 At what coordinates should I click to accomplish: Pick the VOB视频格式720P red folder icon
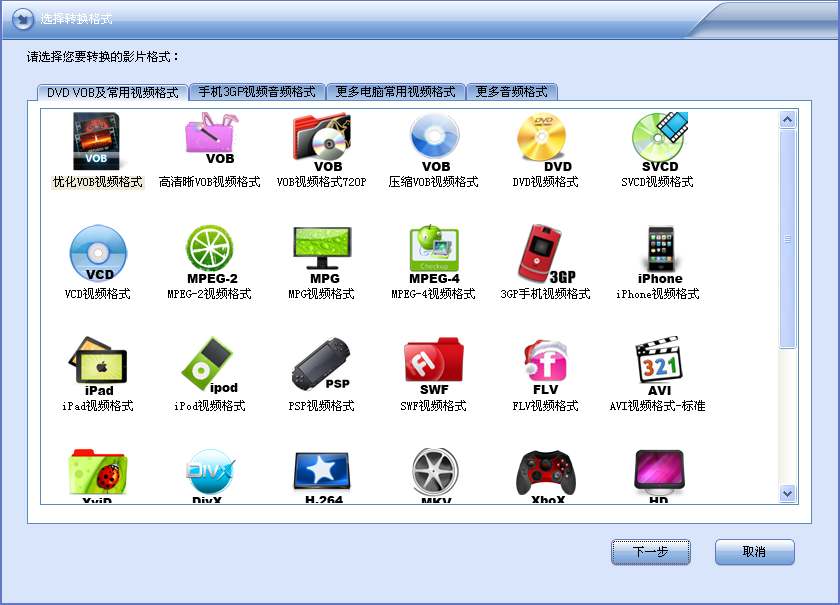click(x=322, y=142)
